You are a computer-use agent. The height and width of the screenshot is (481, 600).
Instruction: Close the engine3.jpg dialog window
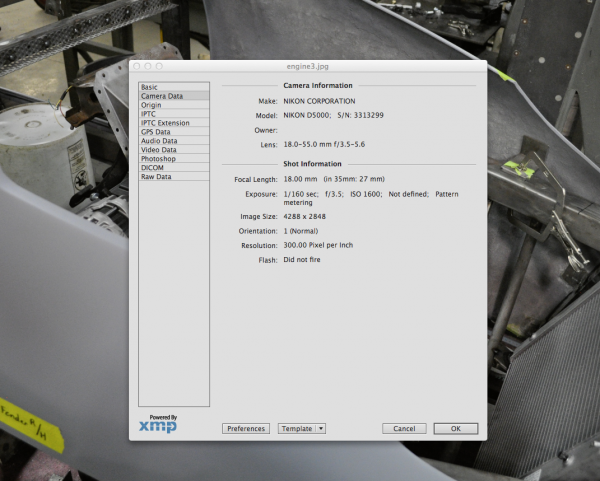137,66
